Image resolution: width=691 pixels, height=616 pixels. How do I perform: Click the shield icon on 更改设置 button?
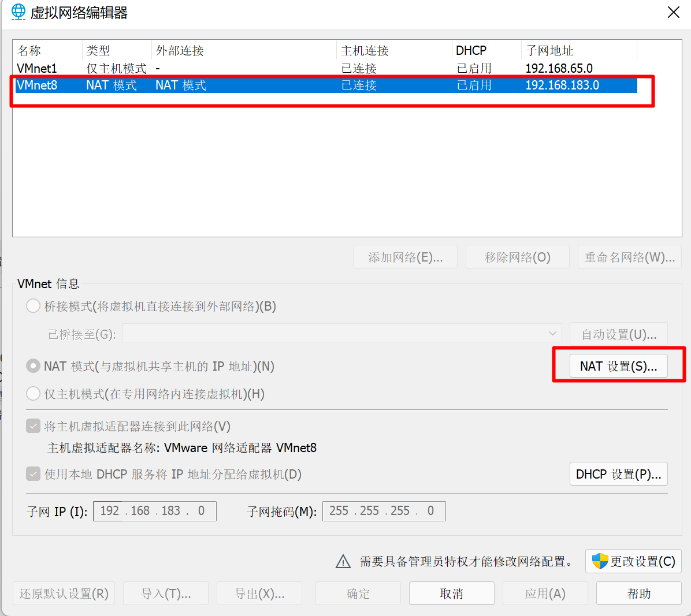[x=599, y=561]
